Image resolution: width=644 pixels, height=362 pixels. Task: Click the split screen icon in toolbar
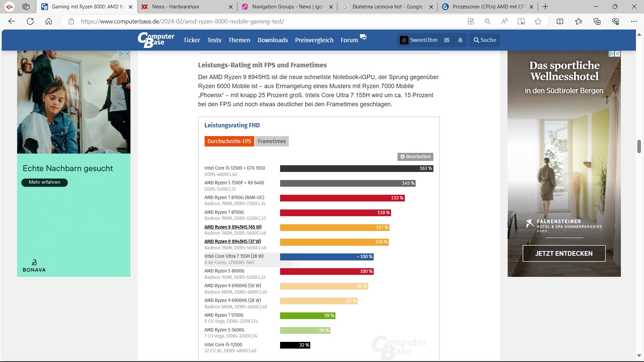click(x=560, y=21)
